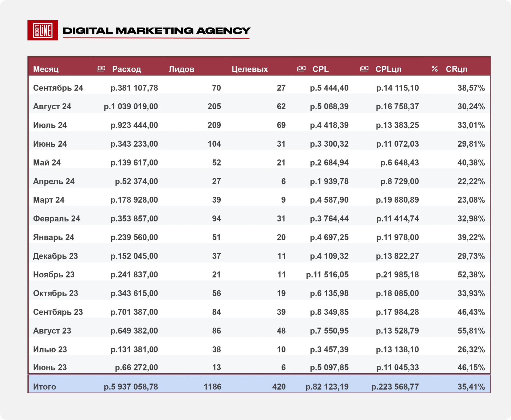Click the percent icon beside CRцл header
Image resolution: width=511 pixels, height=420 pixels.
point(434,69)
